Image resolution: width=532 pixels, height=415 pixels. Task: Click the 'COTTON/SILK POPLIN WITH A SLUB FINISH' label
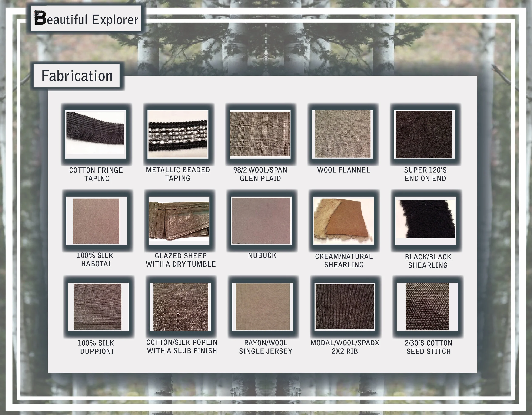182,346
